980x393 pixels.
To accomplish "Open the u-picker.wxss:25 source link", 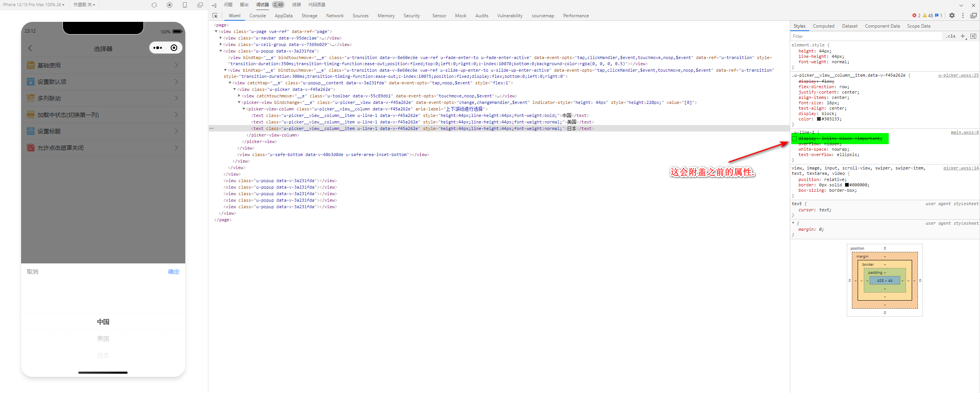I will tap(958, 75).
